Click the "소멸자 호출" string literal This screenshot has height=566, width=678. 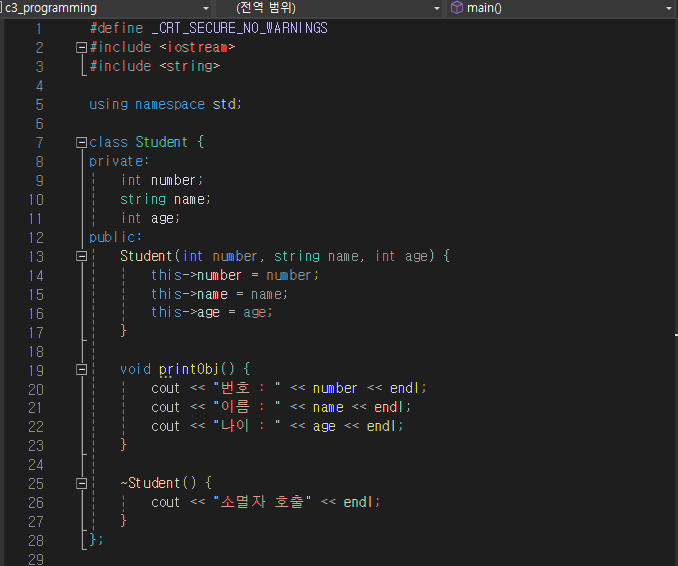click(x=262, y=502)
